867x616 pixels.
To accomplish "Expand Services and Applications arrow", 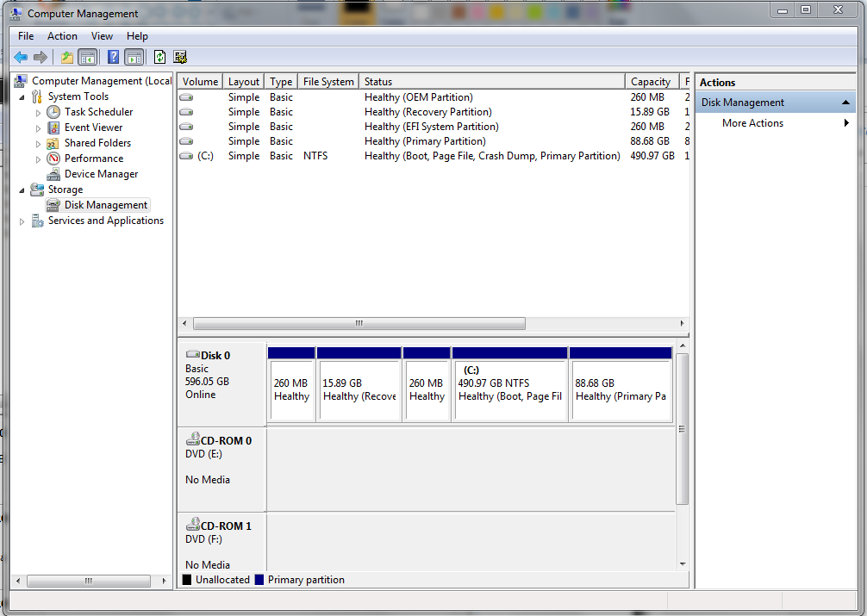I will pos(22,221).
